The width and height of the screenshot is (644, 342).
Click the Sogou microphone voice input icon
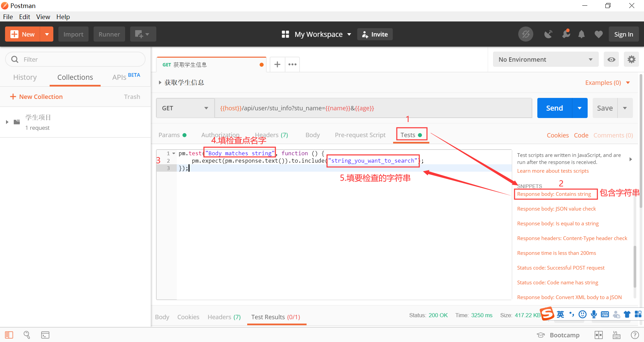pos(594,314)
